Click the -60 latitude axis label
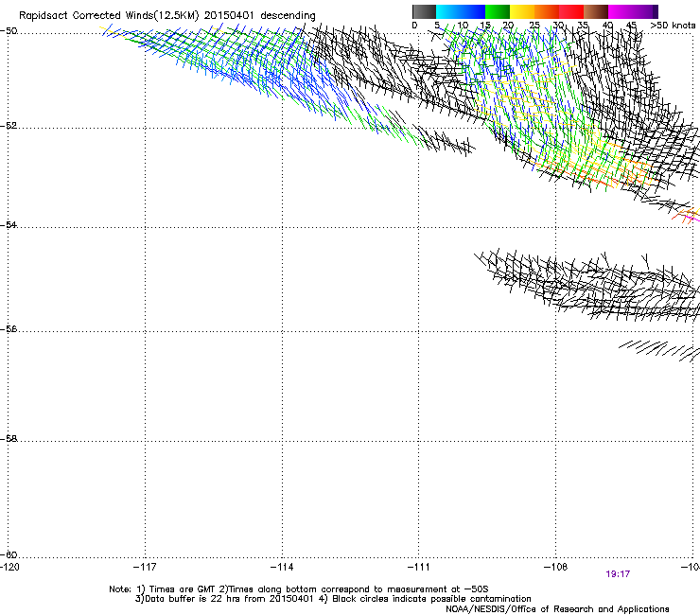Image resolution: width=700 pixels, height=615 pixels. tap(9, 555)
